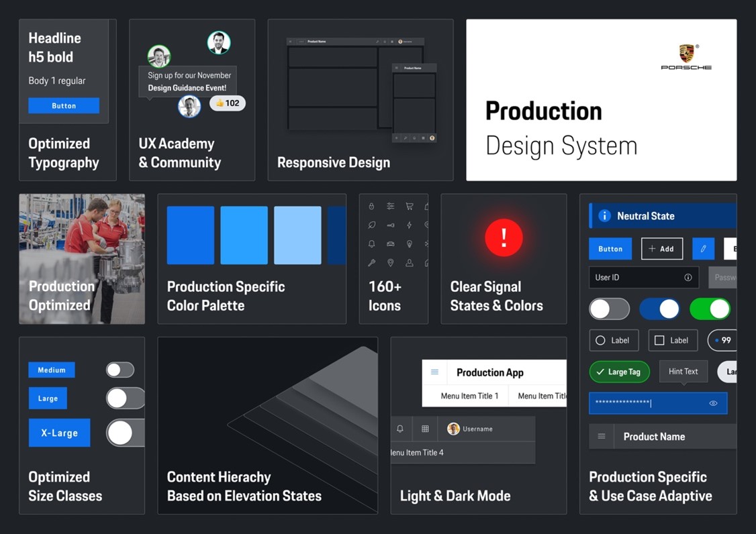Open the Responsive Design layout mockup
The width and height of the screenshot is (756, 534).
pos(362,90)
